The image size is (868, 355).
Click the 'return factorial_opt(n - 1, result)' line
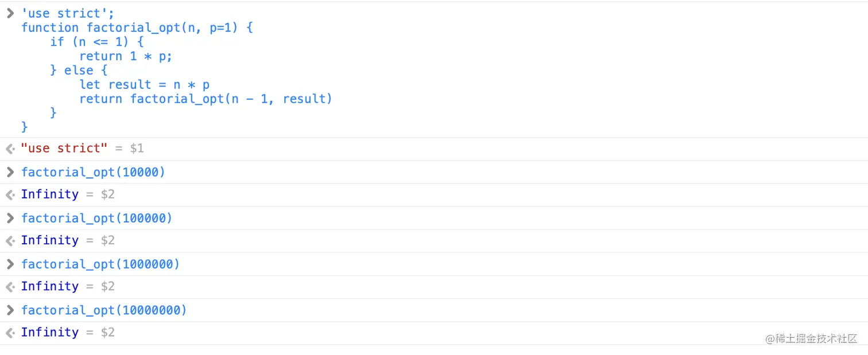pyautogui.click(x=206, y=99)
